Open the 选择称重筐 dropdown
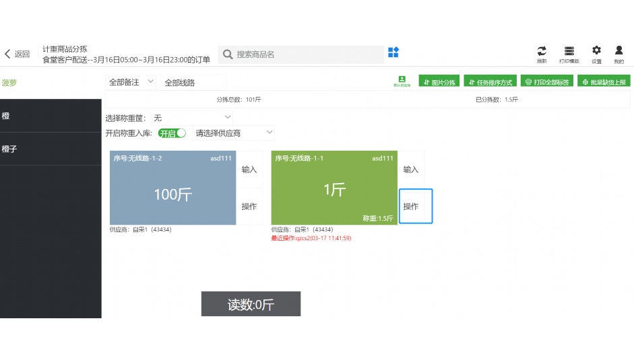This screenshot has width=634, height=364. click(191, 118)
